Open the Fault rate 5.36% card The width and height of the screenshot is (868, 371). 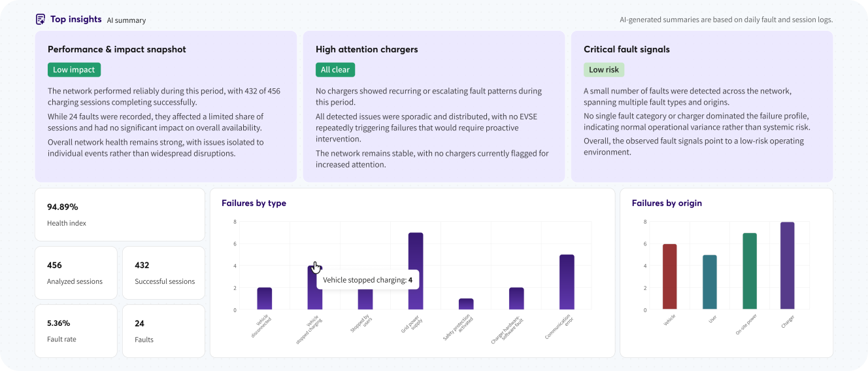click(x=76, y=331)
